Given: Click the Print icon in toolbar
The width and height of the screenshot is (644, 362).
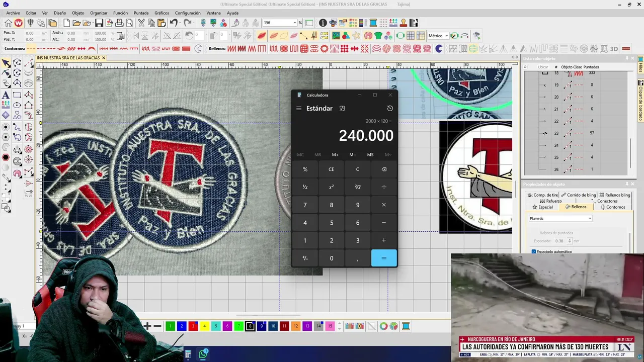Looking at the screenshot, I should point(119,23).
